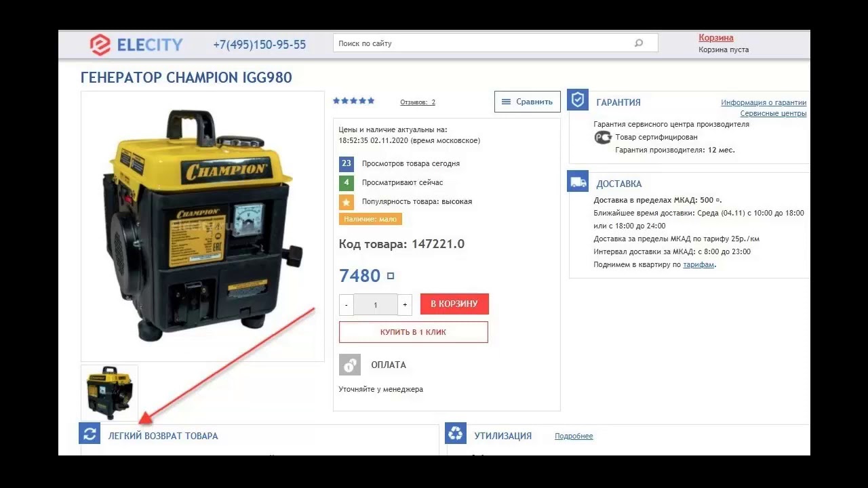Click the Уточняйте у менеджера text
Viewport: 868px width, 488px height.
pyautogui.click(x=381, y=389)
